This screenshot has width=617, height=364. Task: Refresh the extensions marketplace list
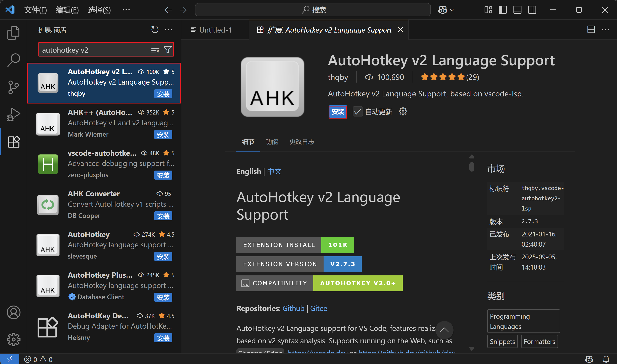155,30
